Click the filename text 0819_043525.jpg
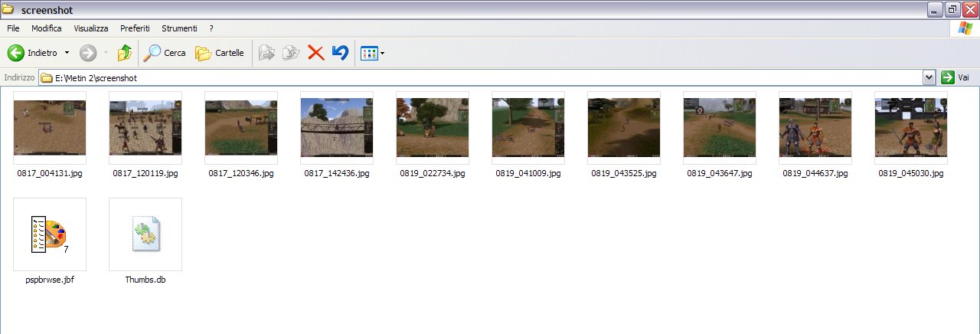Viewport: 980px width, 334px height. click(x=624, y=174)
